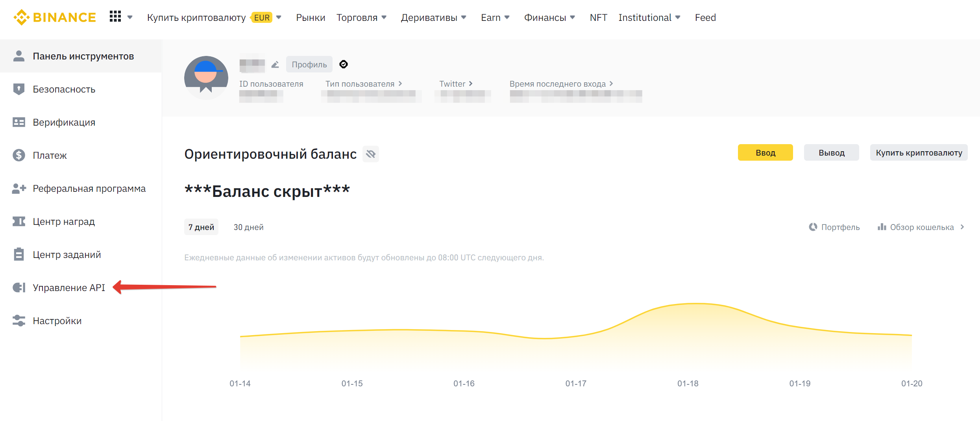
Task: Open Время последнего входа details
Action: 561,83
